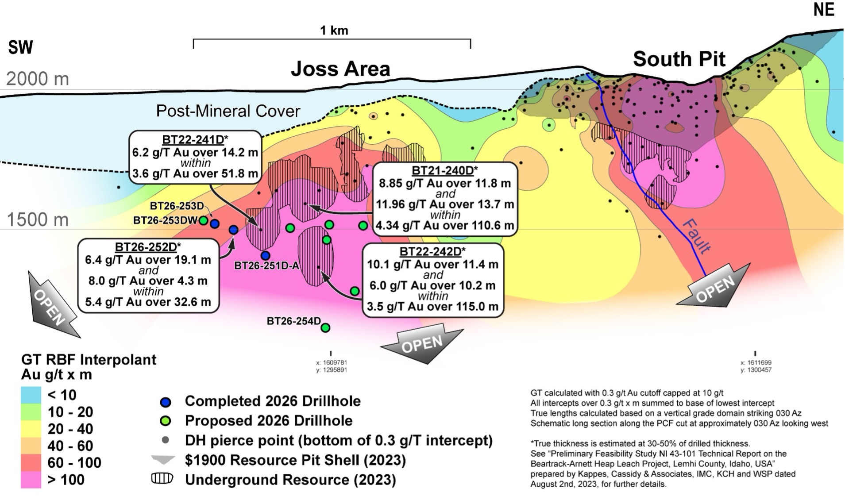Click the OPEN arrow below the Fault line

click(x=714, y=288)
